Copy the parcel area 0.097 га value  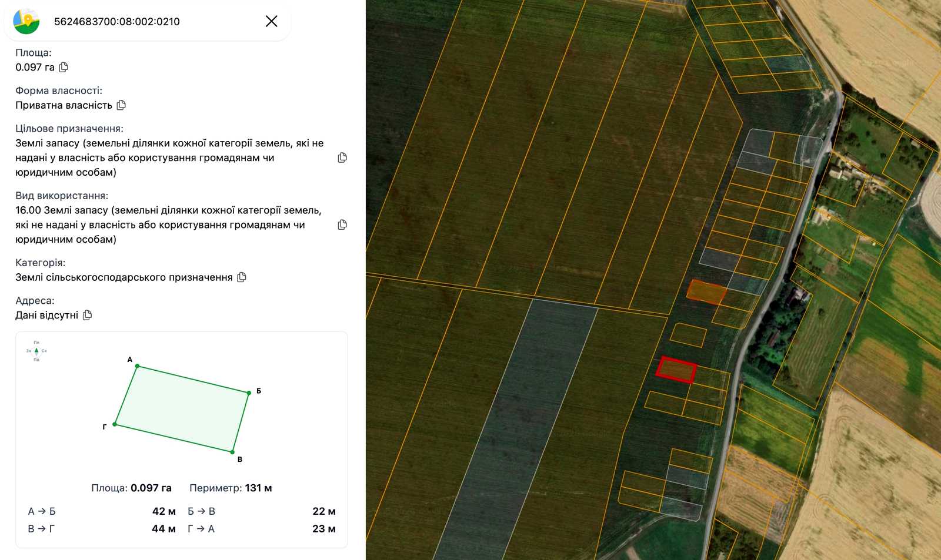click(64, 67)
